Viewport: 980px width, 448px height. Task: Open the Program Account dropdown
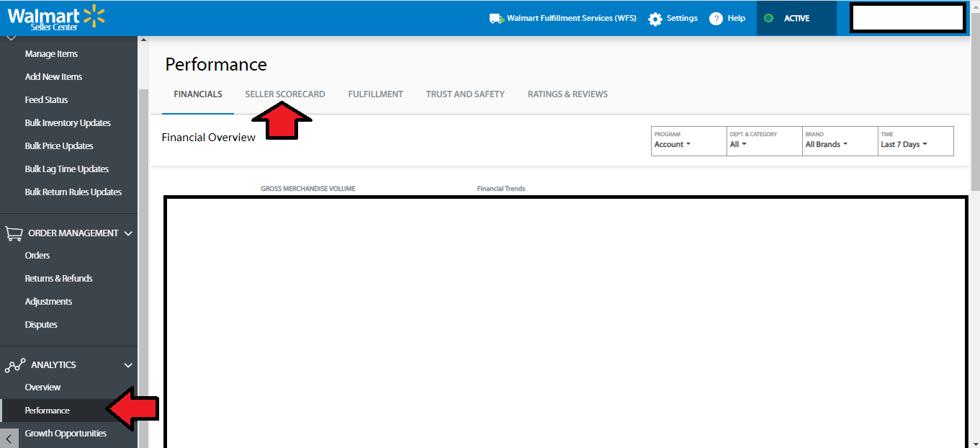coord(689,141)
